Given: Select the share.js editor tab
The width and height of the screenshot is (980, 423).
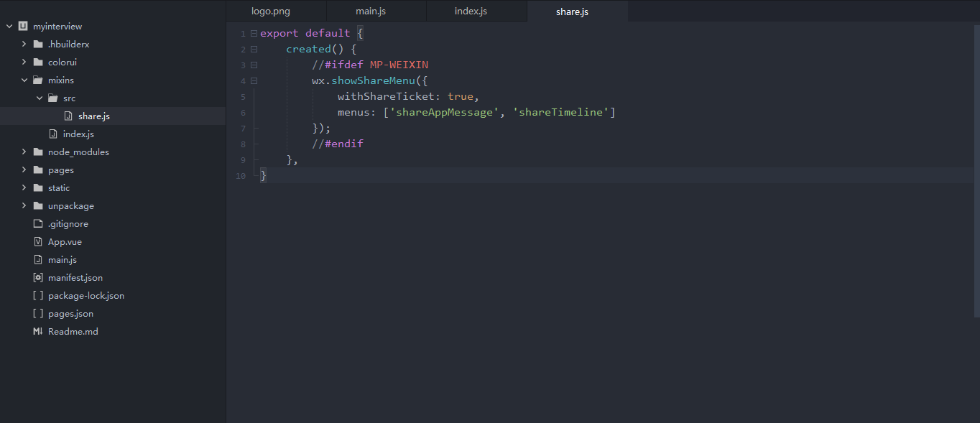Looking at the screenshot, I should pyautogui.click(x=577, y=11).
